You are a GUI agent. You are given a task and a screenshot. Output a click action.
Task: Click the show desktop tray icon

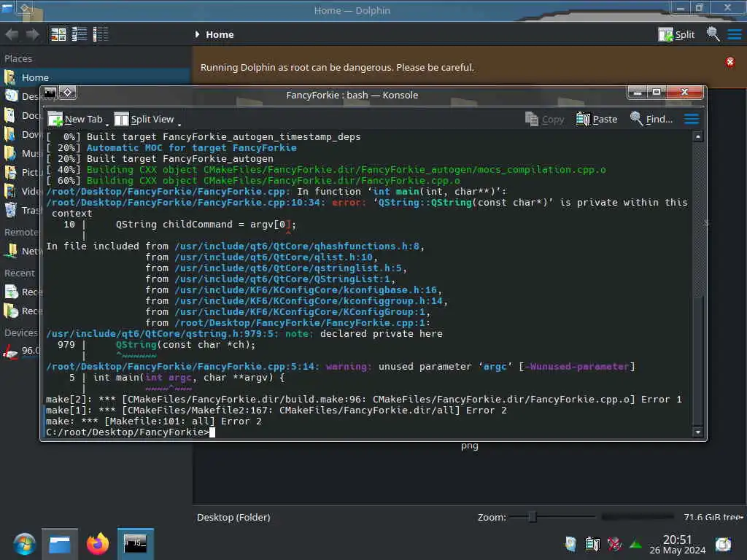click(723, 544)
